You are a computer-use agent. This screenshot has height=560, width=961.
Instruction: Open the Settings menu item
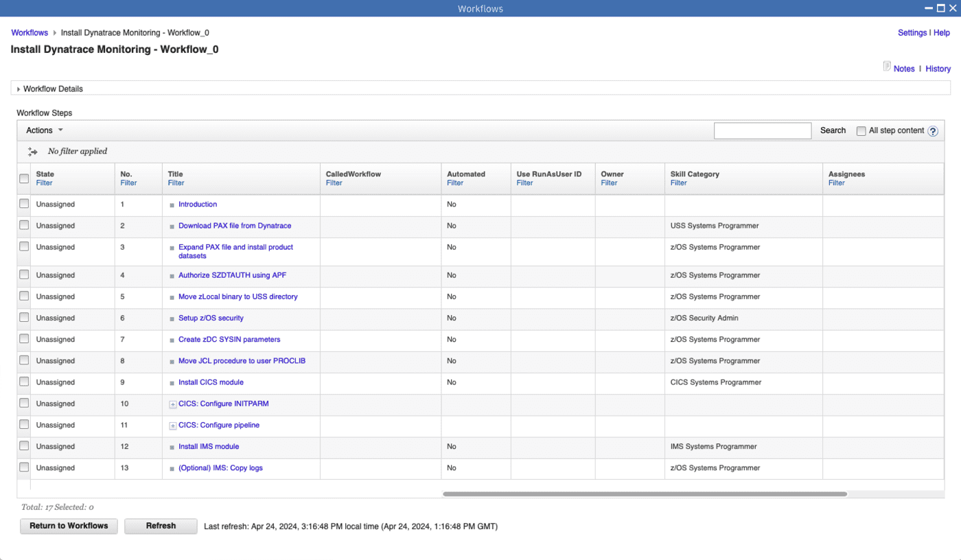[x=912, y=32]
